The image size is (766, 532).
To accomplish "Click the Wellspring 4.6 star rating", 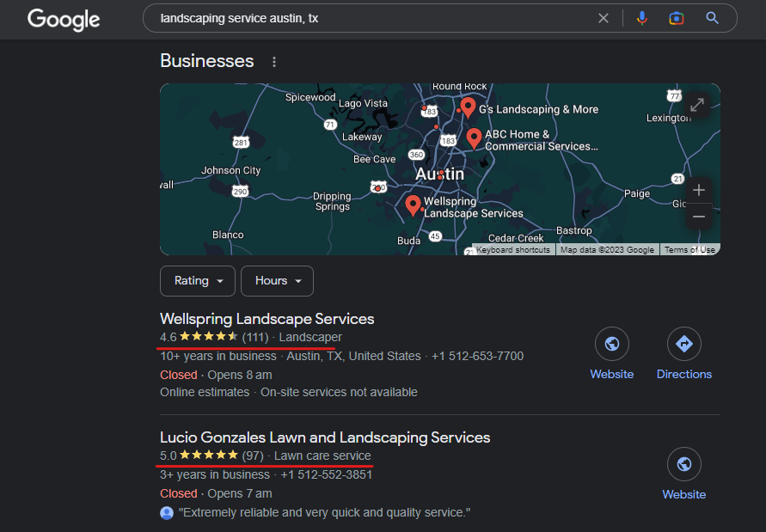I will 209,337.
